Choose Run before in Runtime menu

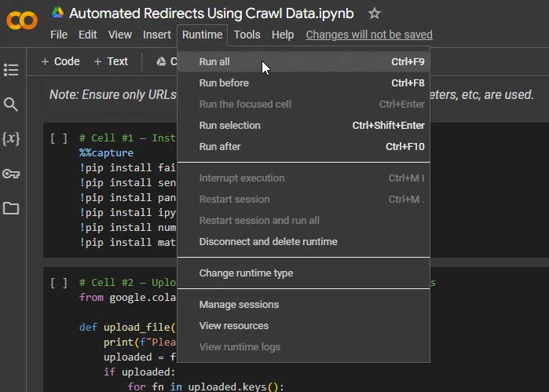click(224, 82)
